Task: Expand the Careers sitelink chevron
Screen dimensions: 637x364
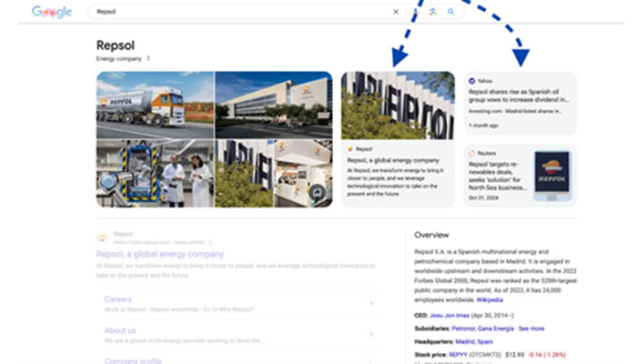Action: click(x=371, y=304)
